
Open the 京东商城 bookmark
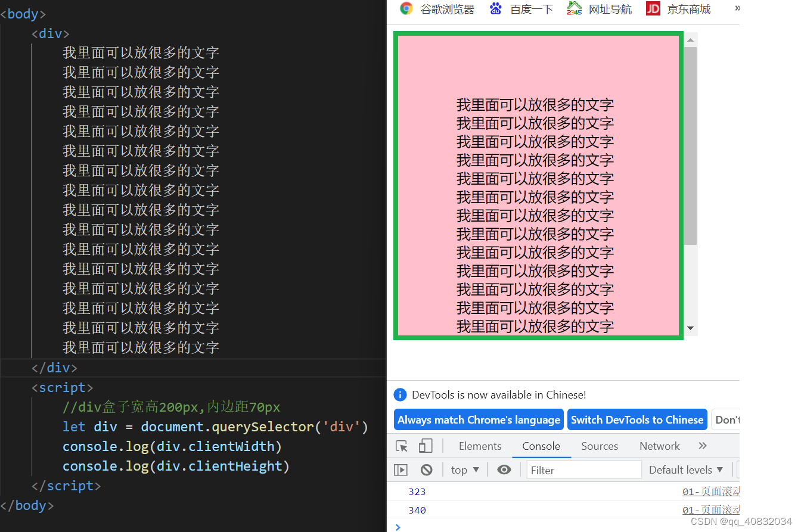(x=678, y=9)
